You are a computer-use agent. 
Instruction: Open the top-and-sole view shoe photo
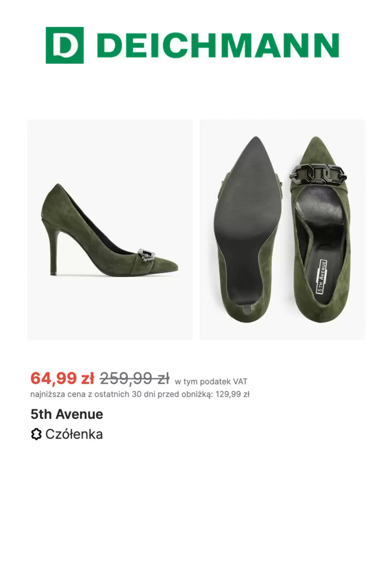point(282,229)
